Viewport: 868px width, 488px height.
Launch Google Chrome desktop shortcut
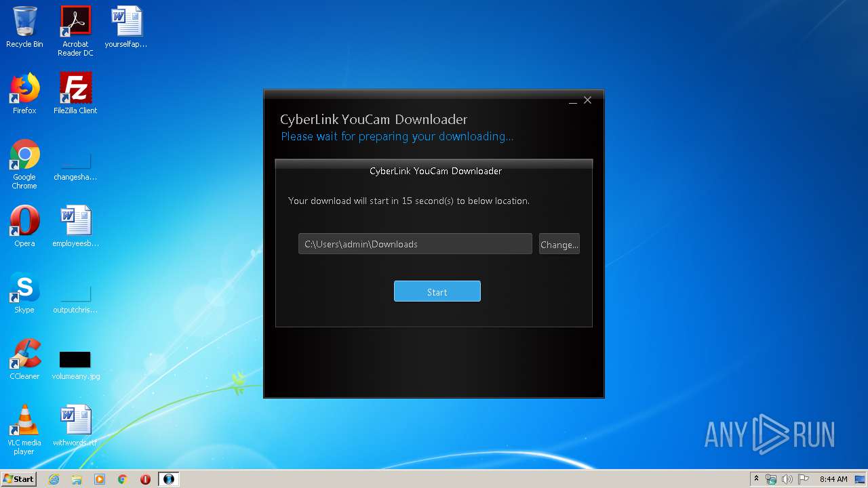coord(24,164)
